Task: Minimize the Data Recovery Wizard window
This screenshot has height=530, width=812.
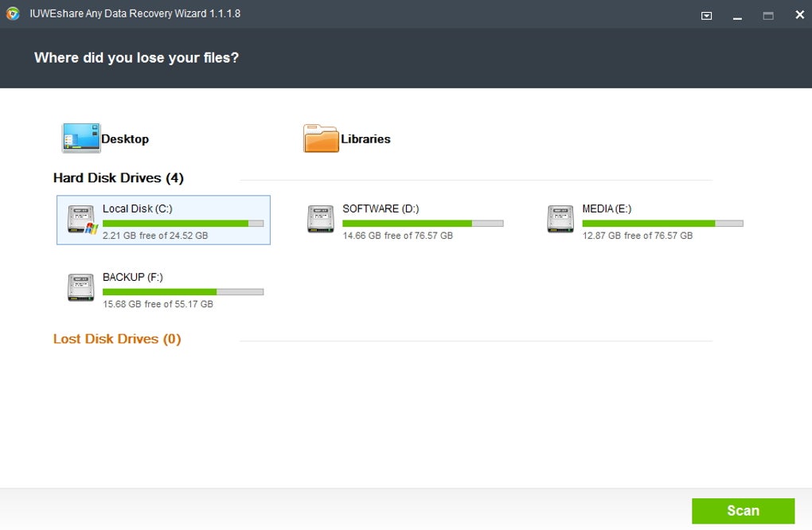Action: pyautogui.click(x=737, y=16)
